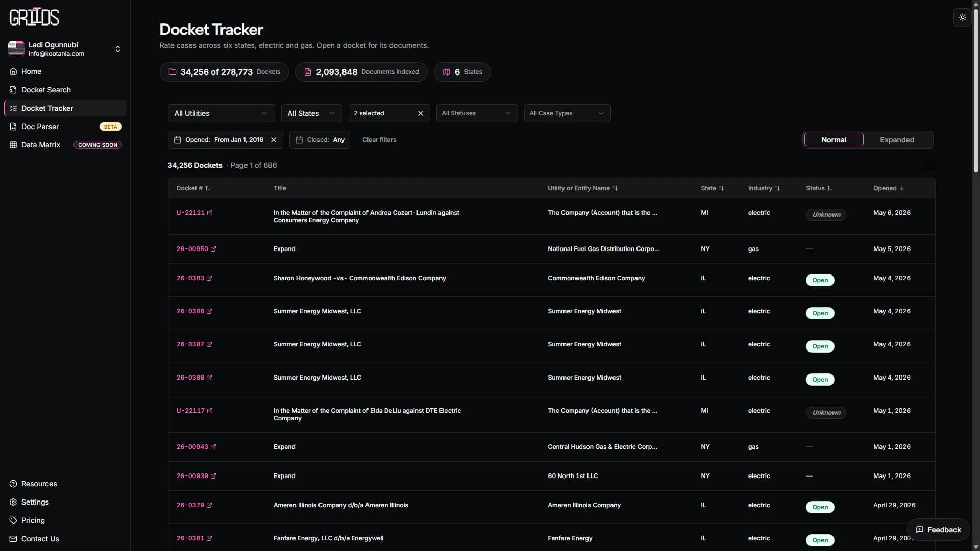Screen dimensions: 980x551
Task: Open the All States dropdown
Action: (311, 113)
